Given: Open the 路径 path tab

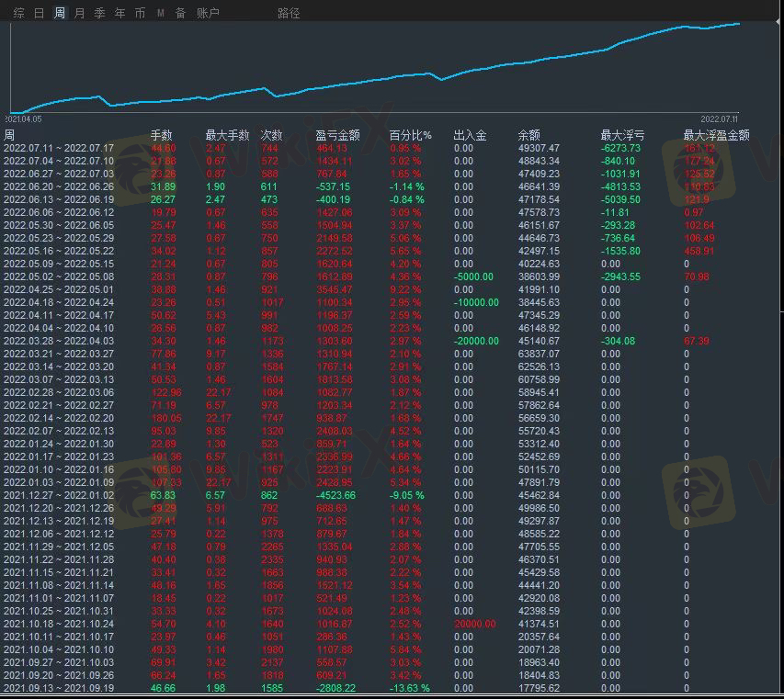Looking at the screenshot, I should tap(289, 13).
